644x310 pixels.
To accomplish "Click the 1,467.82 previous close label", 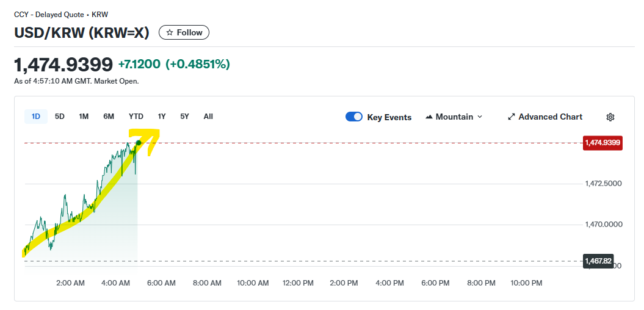I will 598,261.
